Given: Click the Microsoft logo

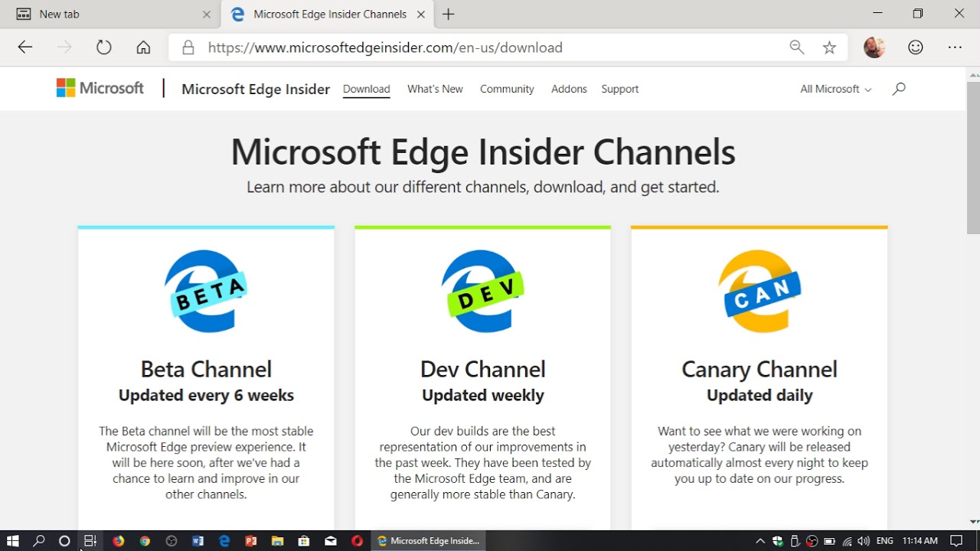Looking at the screenshot, I should pyautogui.click(x=100, y=88).
